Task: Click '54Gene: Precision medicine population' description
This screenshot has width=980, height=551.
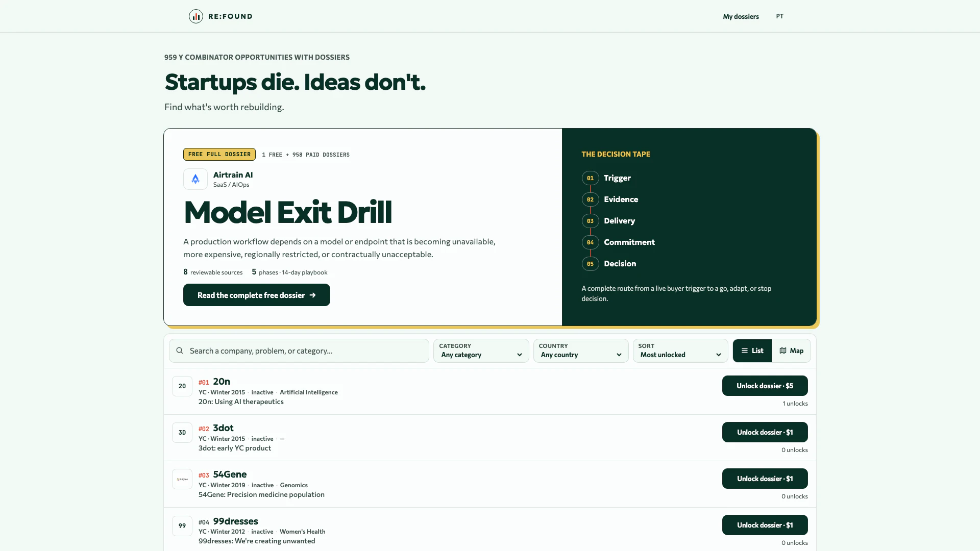Action: 261,494
